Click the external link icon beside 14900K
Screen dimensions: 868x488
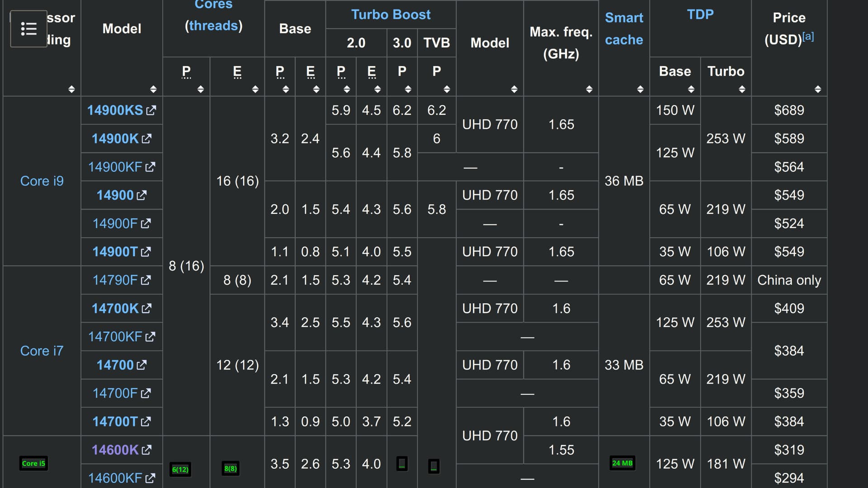pyautogui.click(x=146, y=139)
